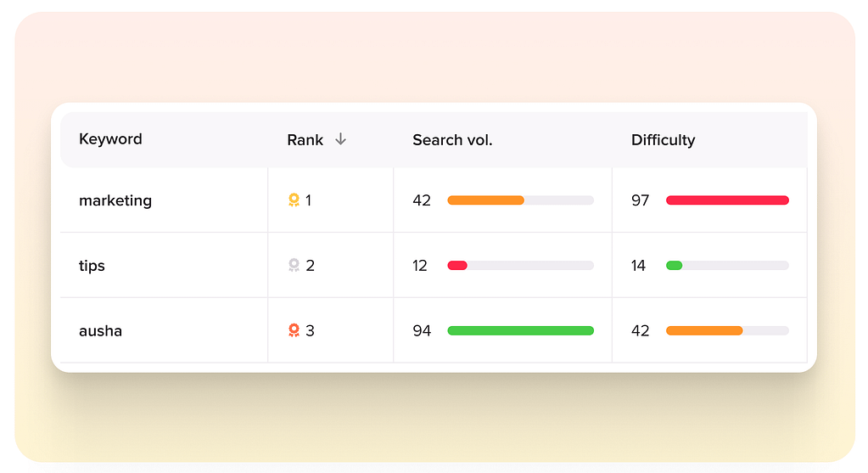Select the tips keyword
The image size is (868, 473).
[92, 266]
